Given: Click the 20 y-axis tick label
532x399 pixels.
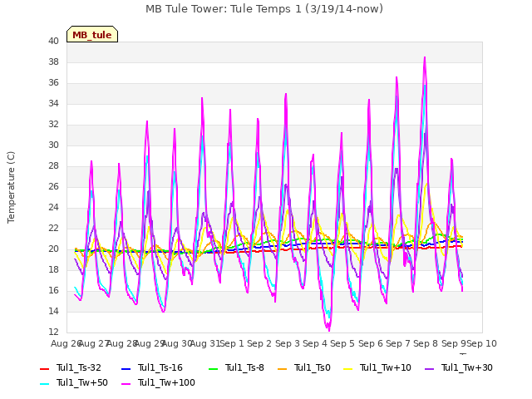Looking at the screenshot, I should tap(53, 249).
